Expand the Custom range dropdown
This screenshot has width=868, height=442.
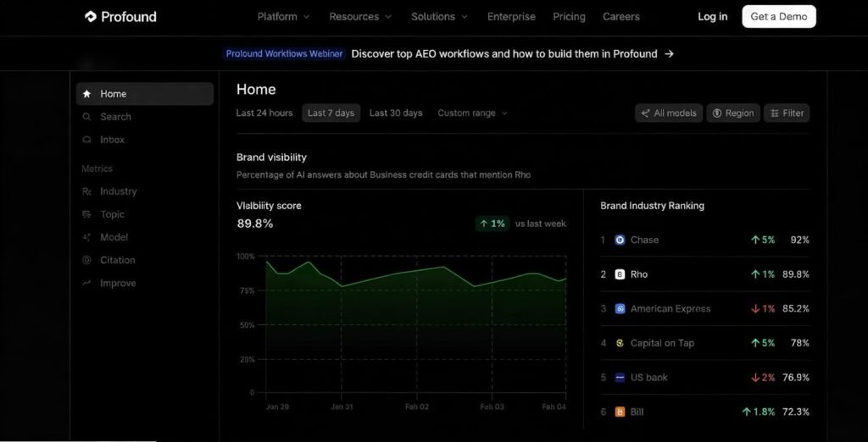472,113
